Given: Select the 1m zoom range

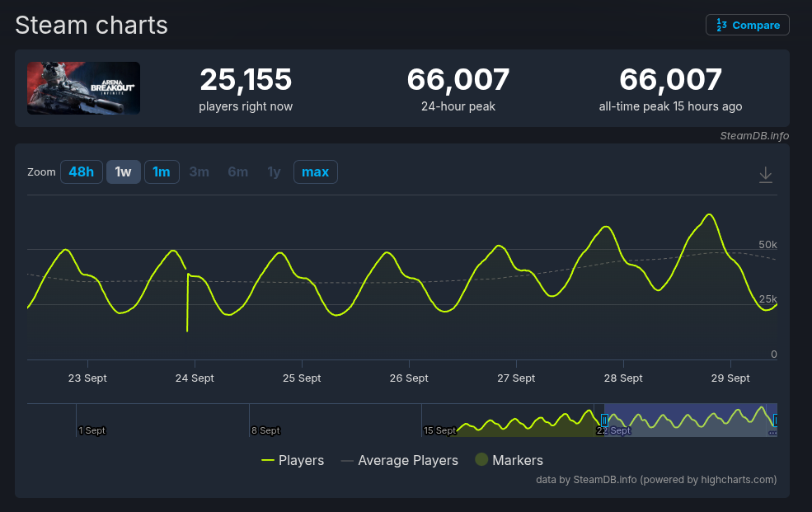Looking at the screenshot, I should pyautogui.click(x=162, y=171).
